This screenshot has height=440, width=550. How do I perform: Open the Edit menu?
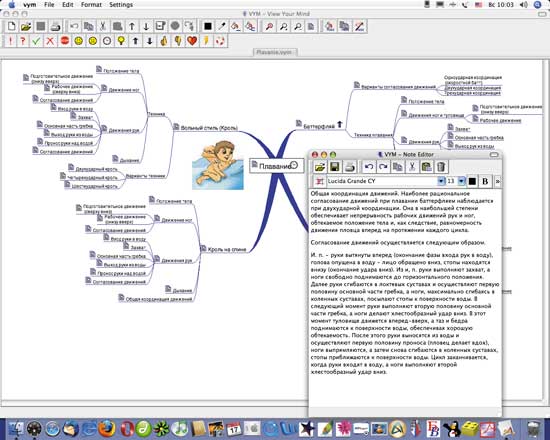click(68, 5)
